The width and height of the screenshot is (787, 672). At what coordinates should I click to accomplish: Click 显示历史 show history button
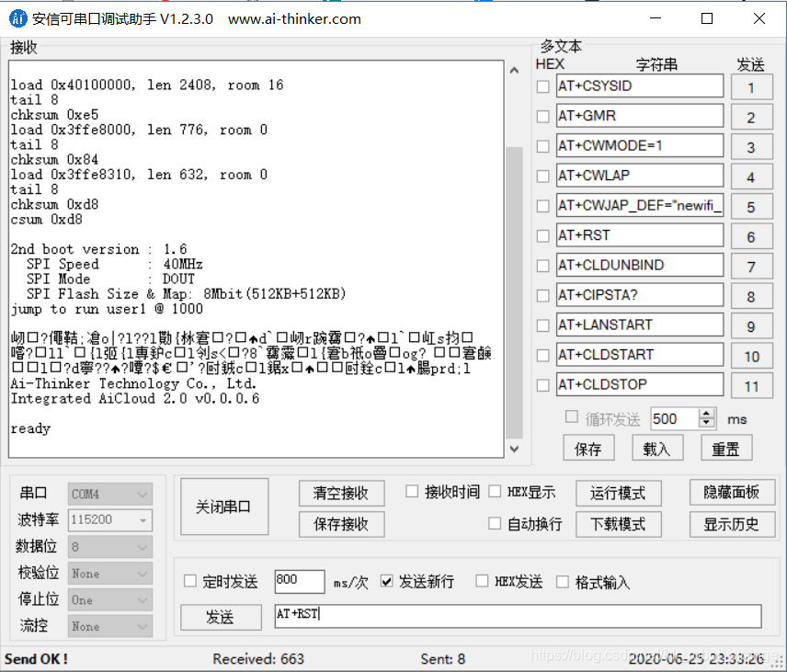coord(732,524)
